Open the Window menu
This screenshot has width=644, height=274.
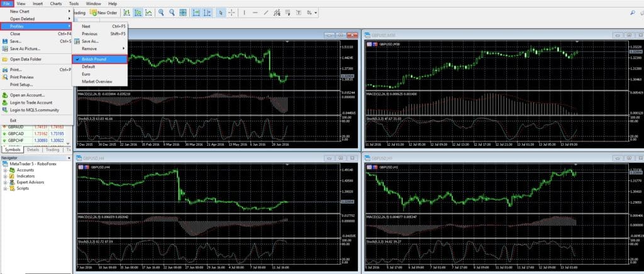(x=94, y=3)
